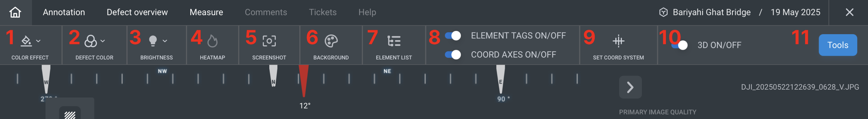Switch the 3D on/off toggle
Screen dimensions: 868x119
680,45
